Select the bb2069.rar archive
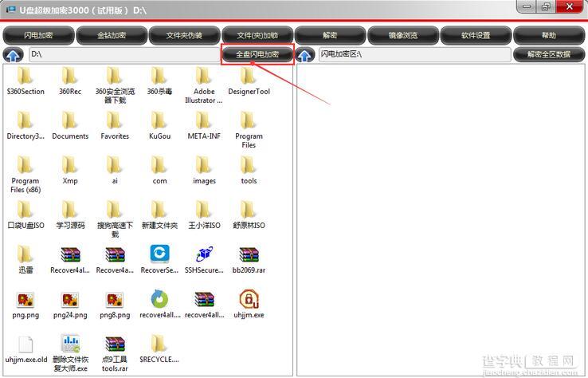588x378 pixels. [249, 260]
